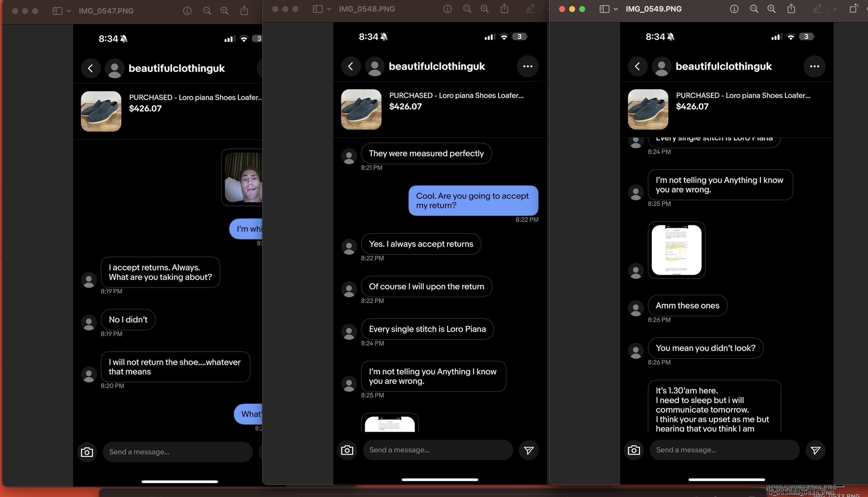Open the document screenshot message in IMG_0549
This screenshot has width=868, height=497.
point(677,250)
